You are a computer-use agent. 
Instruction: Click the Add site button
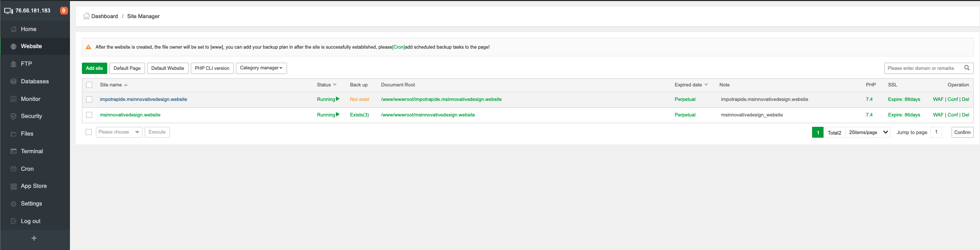[94, 68]
